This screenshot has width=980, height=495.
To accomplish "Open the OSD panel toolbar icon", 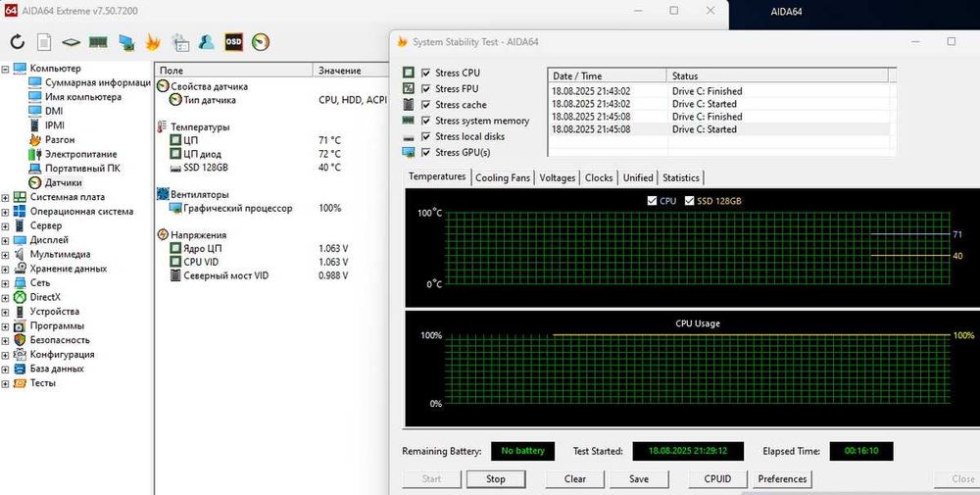I will [234, 42].
